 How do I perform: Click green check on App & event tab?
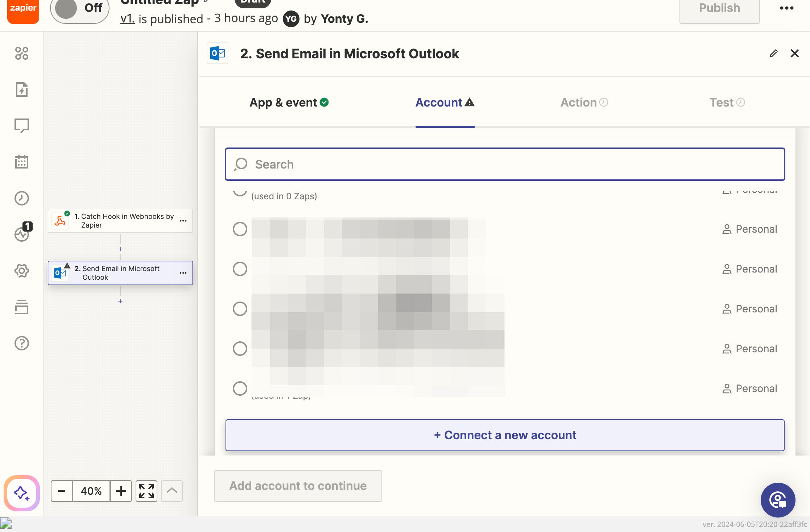coord(325,103)
